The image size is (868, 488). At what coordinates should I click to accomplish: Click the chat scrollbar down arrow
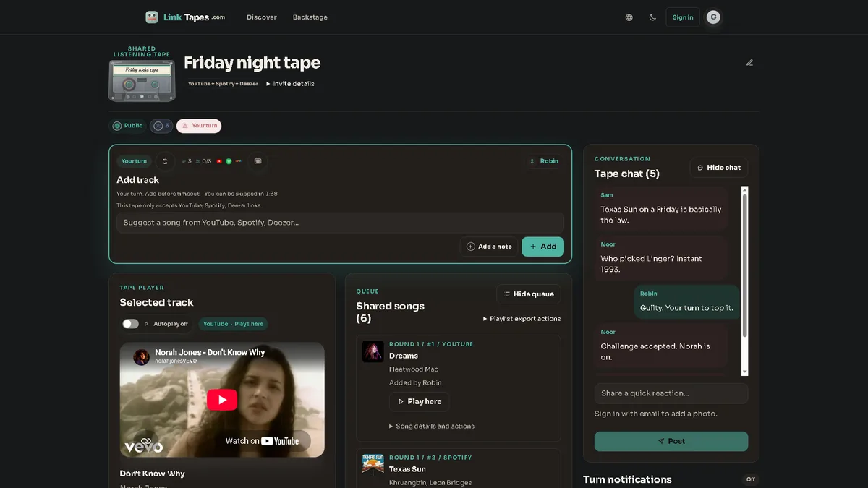(745, 372)
